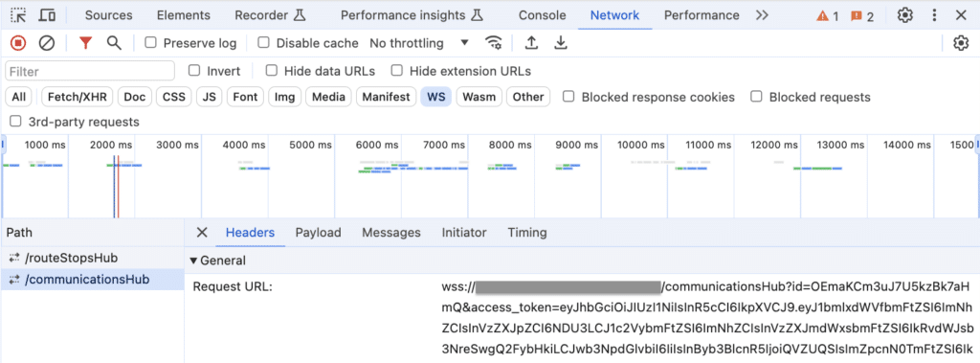Check the Invert filter checkbox

pyautogui.click(x=194, y=70)
